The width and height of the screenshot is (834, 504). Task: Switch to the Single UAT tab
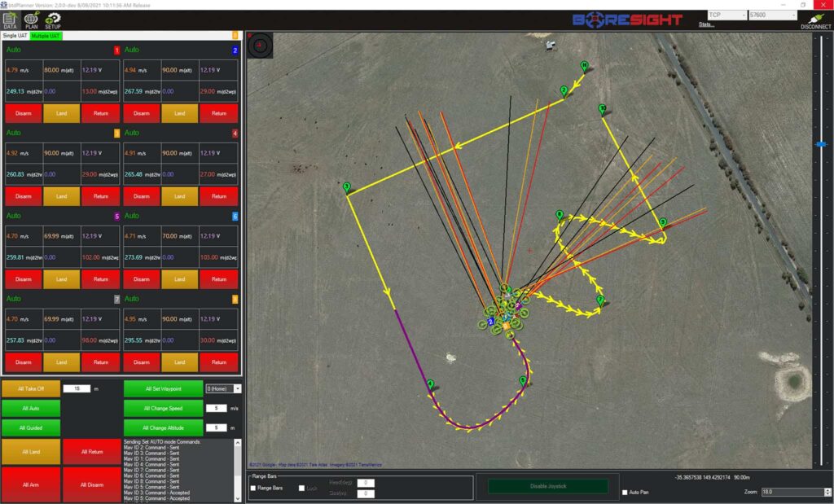pyautogui.click(x=14, y=36)
